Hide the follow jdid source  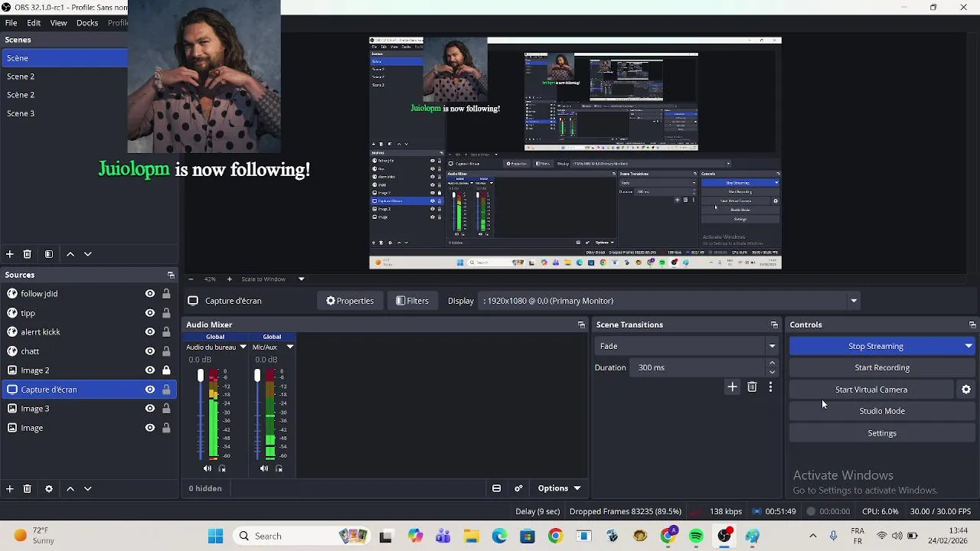point(150,294)
